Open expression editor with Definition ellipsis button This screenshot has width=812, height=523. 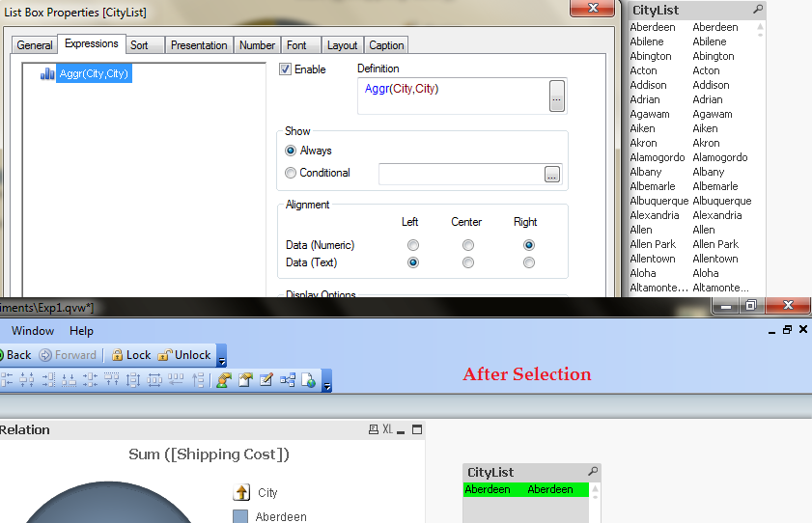pyautogui.click(x=557, y=96)
